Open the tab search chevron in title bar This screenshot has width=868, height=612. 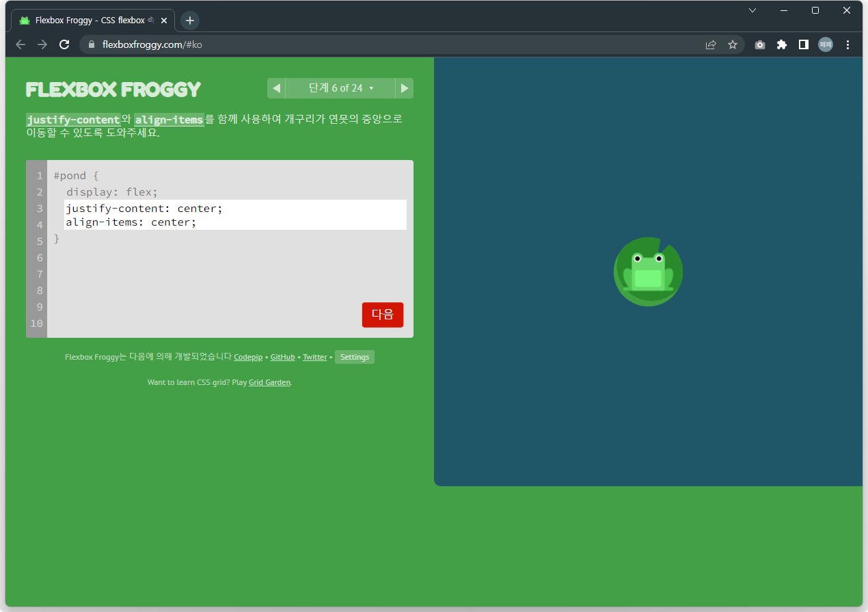tap(752, 10)
